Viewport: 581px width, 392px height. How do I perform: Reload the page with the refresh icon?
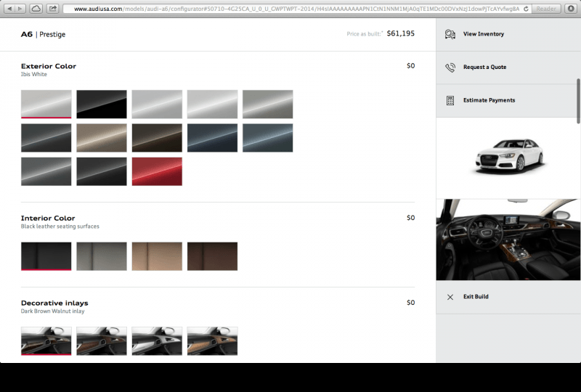click(526, 9)
